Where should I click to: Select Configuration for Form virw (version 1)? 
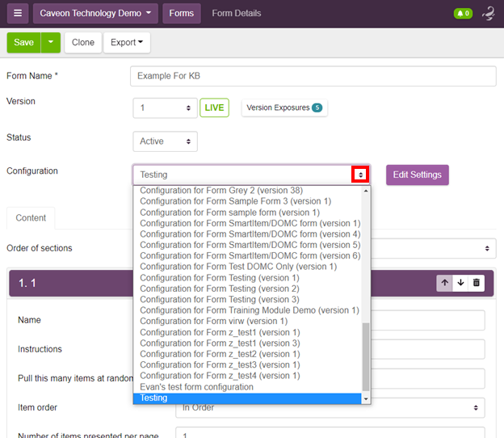[247, 322]
